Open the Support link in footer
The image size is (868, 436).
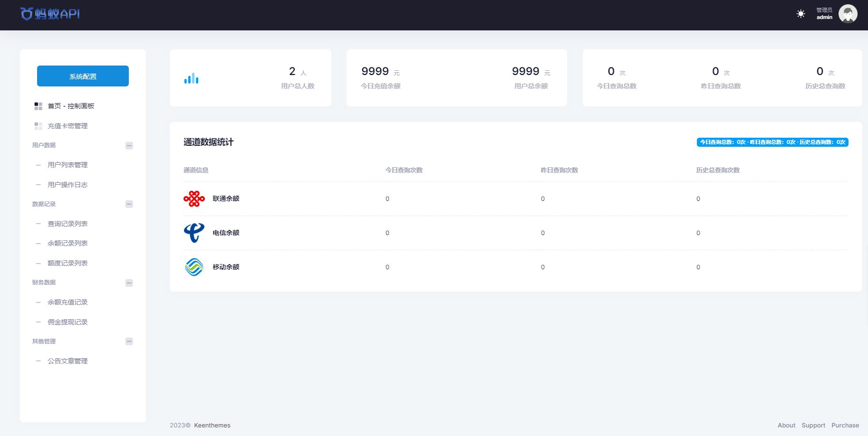coord(813,425)
